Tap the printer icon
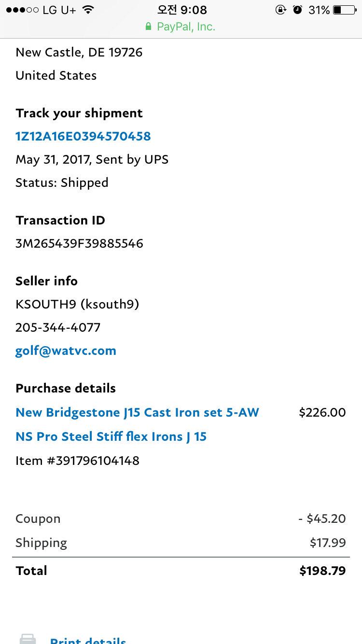This screenshot has height=644, width=362. [28, 639]
